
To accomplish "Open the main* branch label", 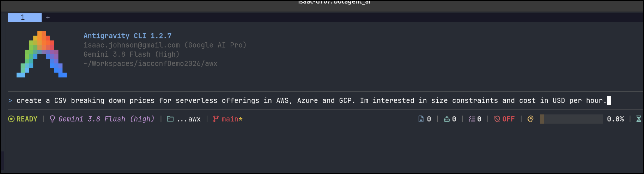I will point(232,119).
